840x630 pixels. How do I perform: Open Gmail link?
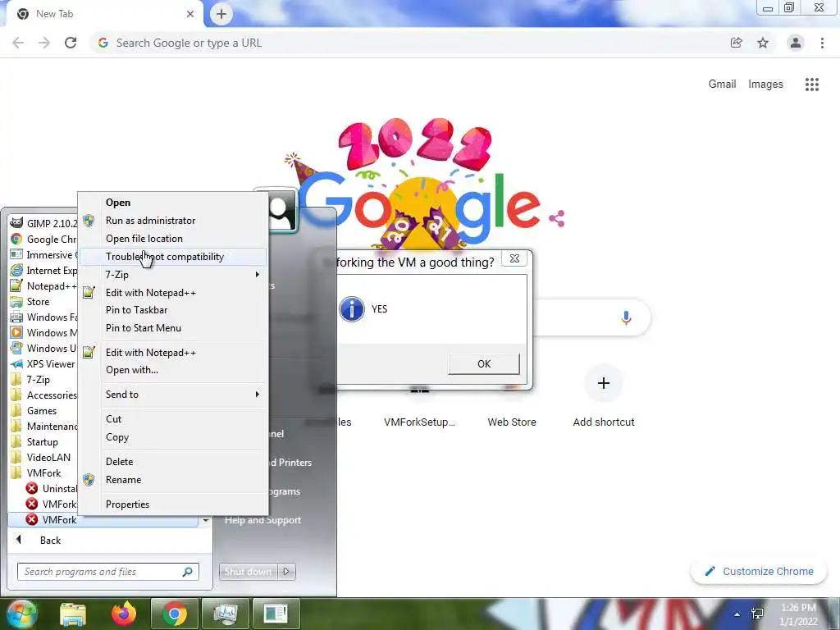(x=722, y=84)
